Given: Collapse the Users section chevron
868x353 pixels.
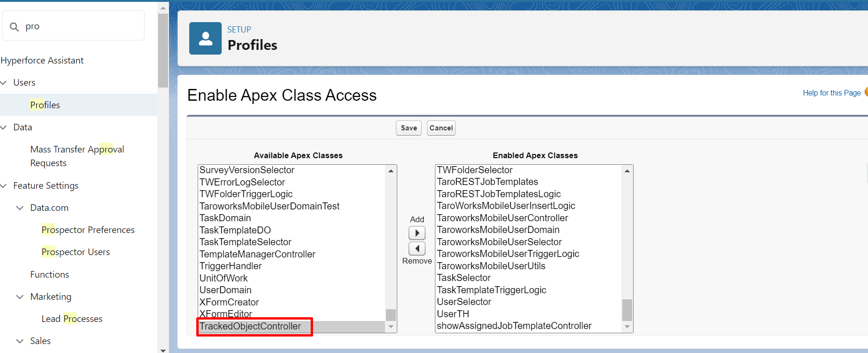Looking at the screenshot, I should 4,83.
